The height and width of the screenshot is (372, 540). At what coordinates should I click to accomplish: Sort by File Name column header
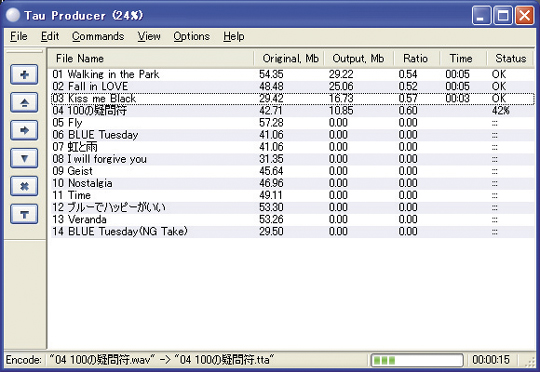(x=151, y=59)
